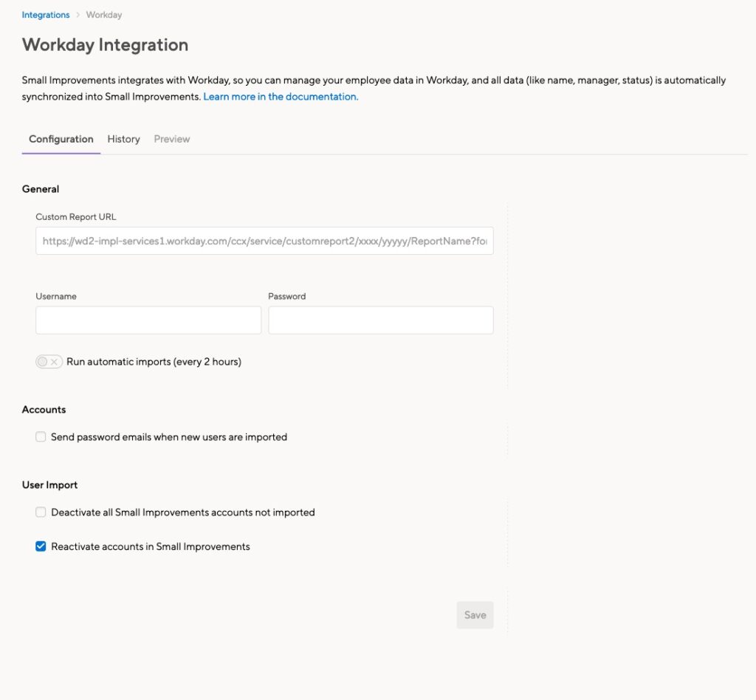Click the 'Custom Report URL' field label

tap(76, 217)
